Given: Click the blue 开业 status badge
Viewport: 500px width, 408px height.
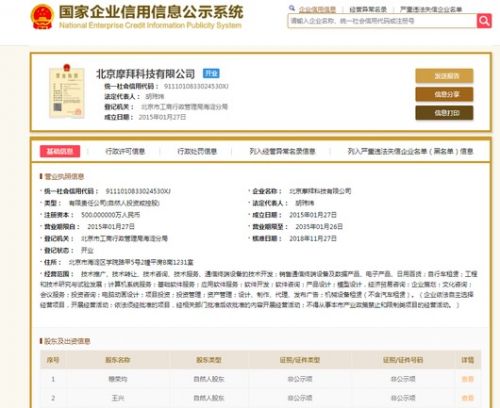Looking at the screenshot, I should [211, 73].
